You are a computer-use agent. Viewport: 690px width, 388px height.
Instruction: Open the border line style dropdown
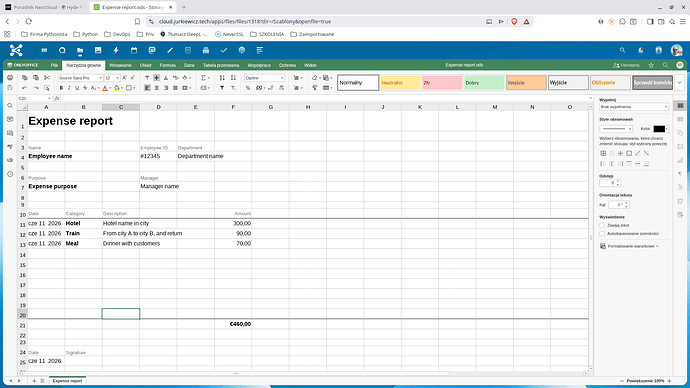point(616,129)
